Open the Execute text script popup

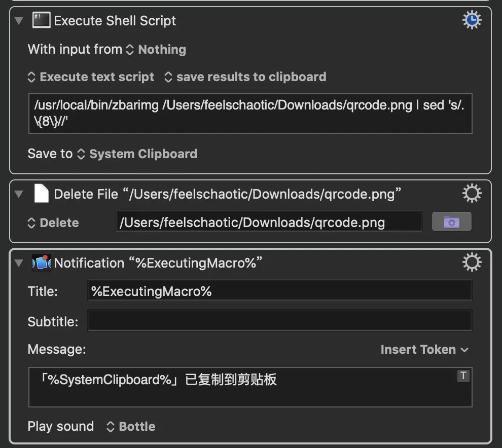click(x=91, y=77)
